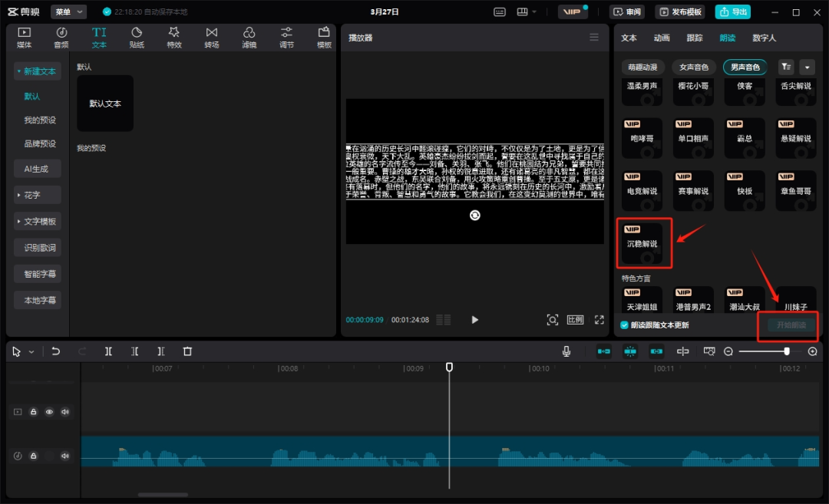Viewport: 829px width, 504px height.
Task: Open the 比例 aspect ratio menu
Action: click(x=575, y=320)
